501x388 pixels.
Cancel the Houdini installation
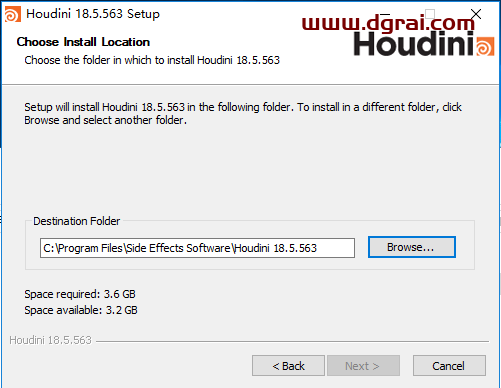[x=449, y=366]
